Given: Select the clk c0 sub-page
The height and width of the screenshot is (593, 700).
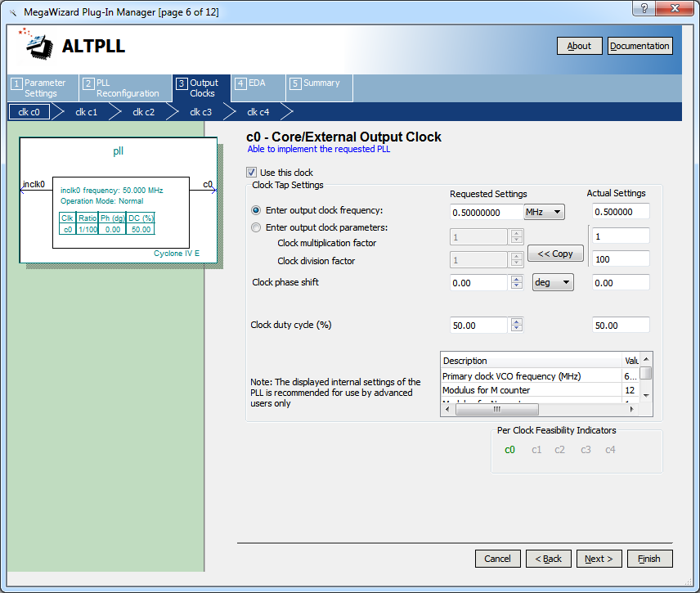Looking at the screenshot, I should (x=29, y=112).
